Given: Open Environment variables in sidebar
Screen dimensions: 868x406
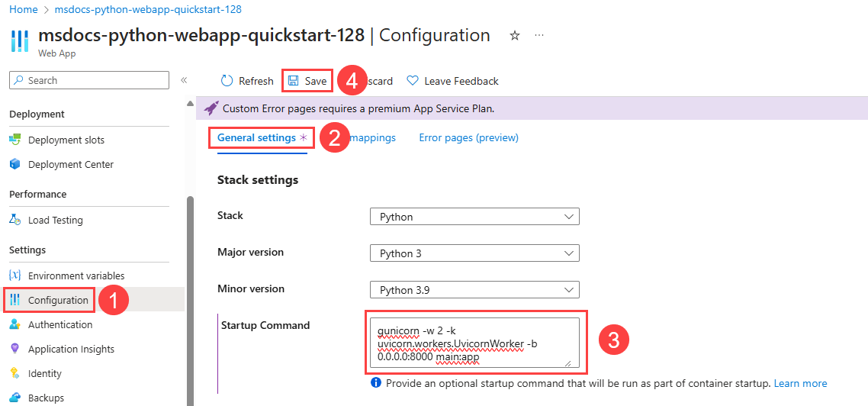Looking at the screenshot, I should 76,275.
